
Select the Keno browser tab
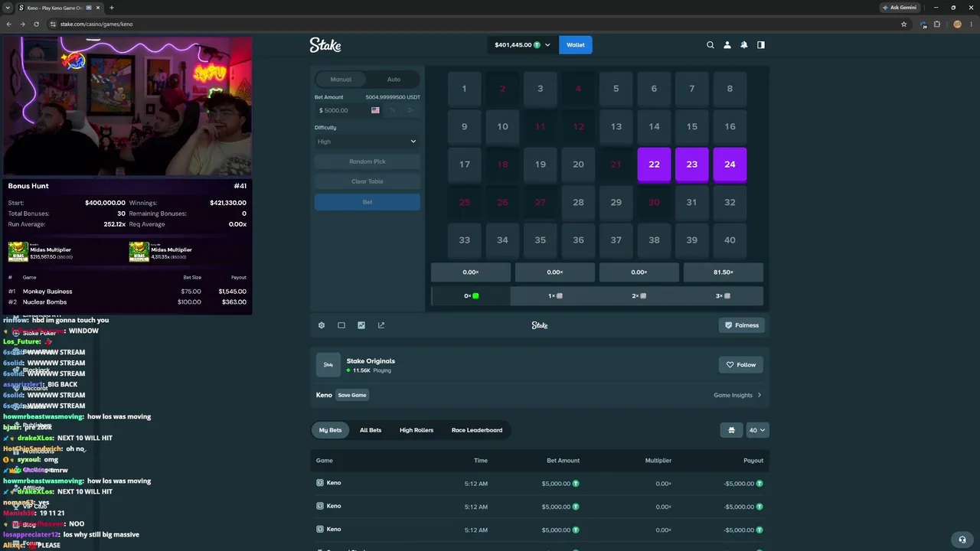(60, 8)
